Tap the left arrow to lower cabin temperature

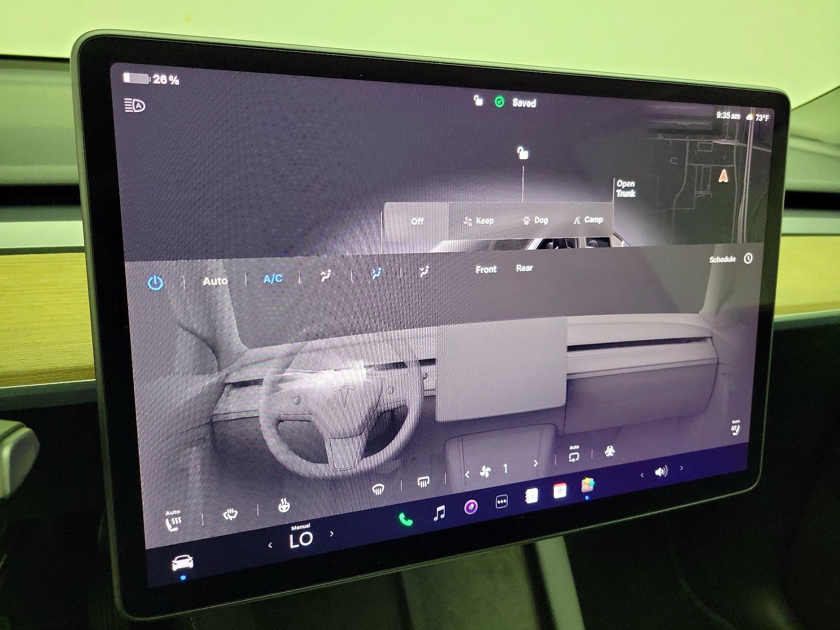click(270, 546)
